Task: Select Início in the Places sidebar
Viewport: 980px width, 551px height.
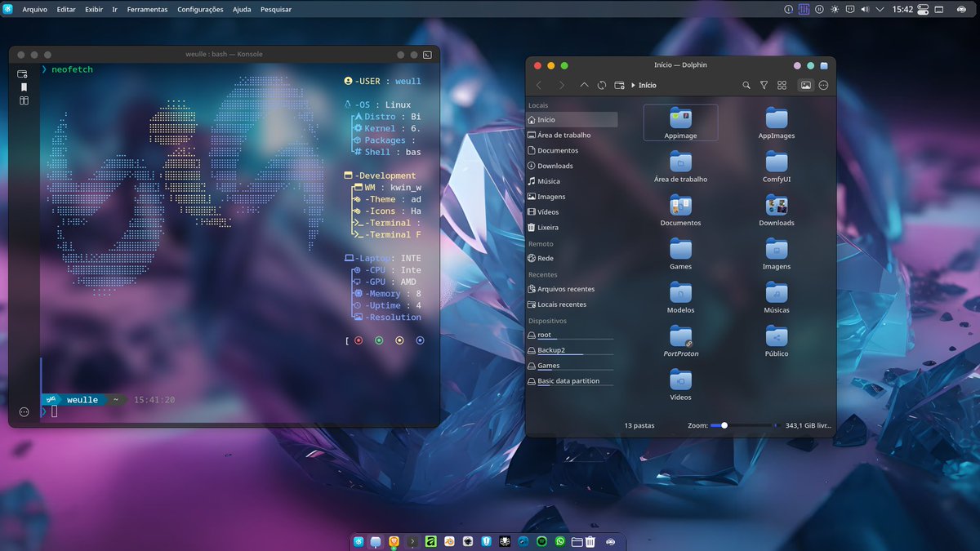Action: tap(572, 120)
